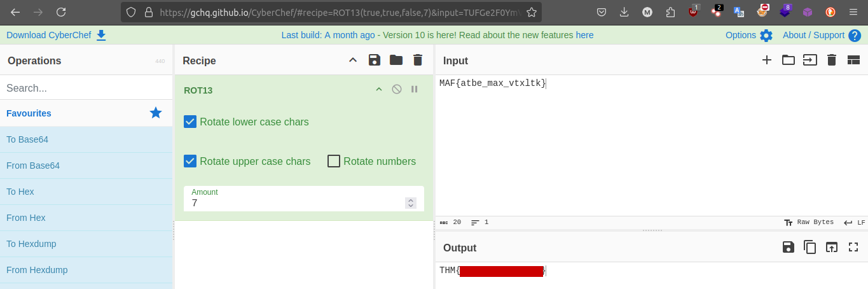Click the Output pane title
The image size is (868, 289).
(x=460, y=248)
